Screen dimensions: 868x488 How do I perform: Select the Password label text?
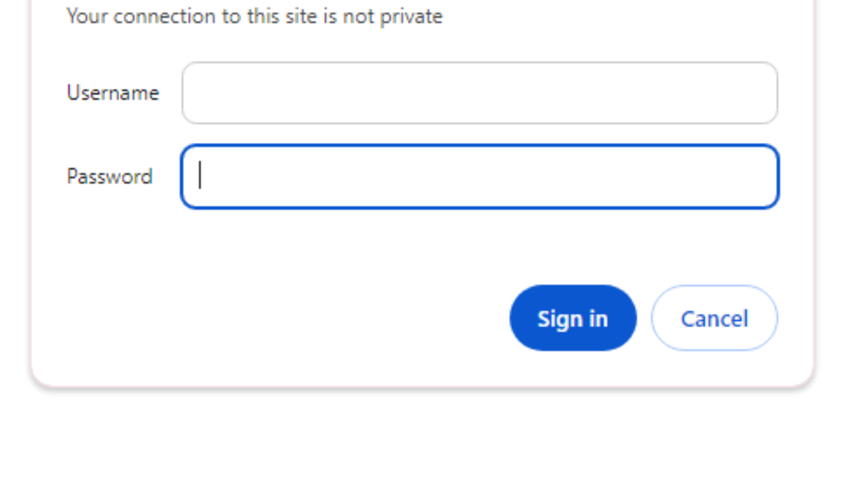click(x=109, y=177)
